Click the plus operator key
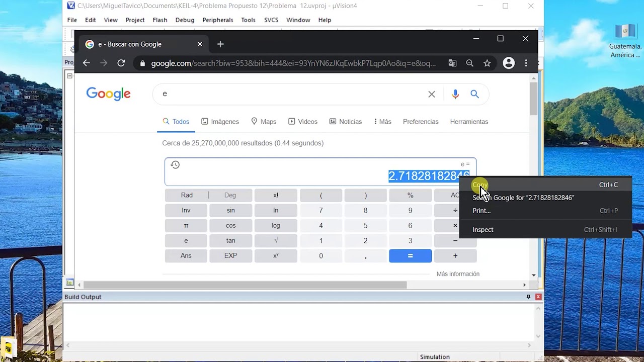644x362 pixels. pos(455,255)
